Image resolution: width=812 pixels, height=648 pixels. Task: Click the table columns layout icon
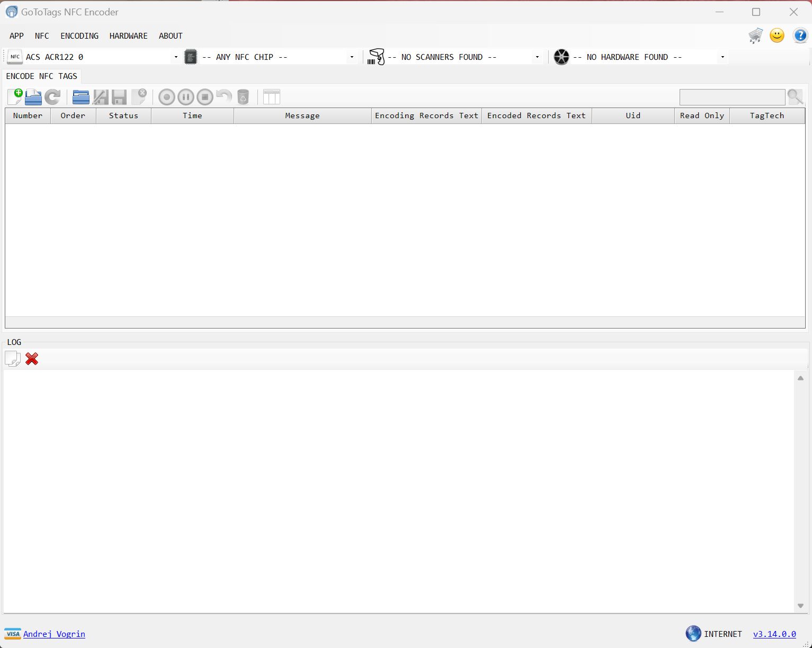271,97
